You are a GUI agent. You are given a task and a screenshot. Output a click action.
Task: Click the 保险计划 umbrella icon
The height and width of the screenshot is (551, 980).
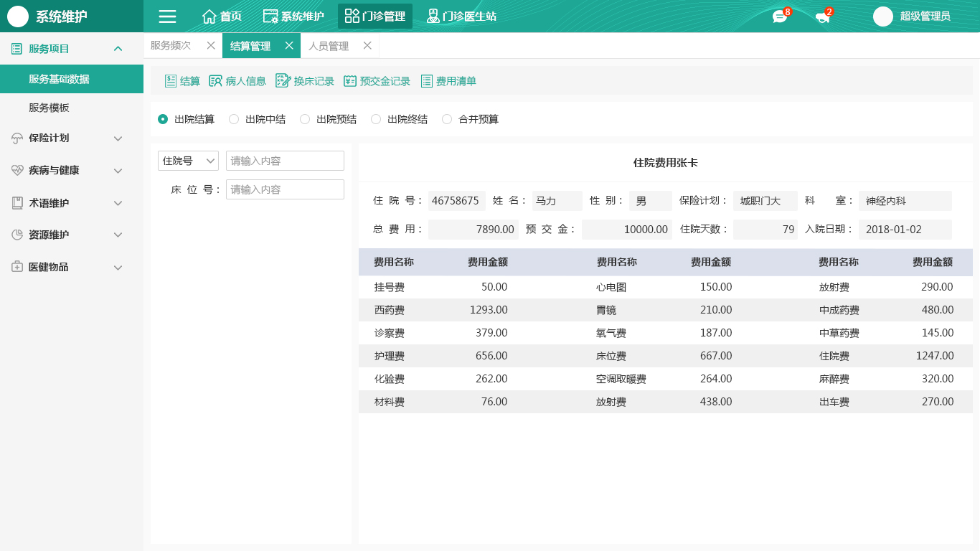pos(17,138)
